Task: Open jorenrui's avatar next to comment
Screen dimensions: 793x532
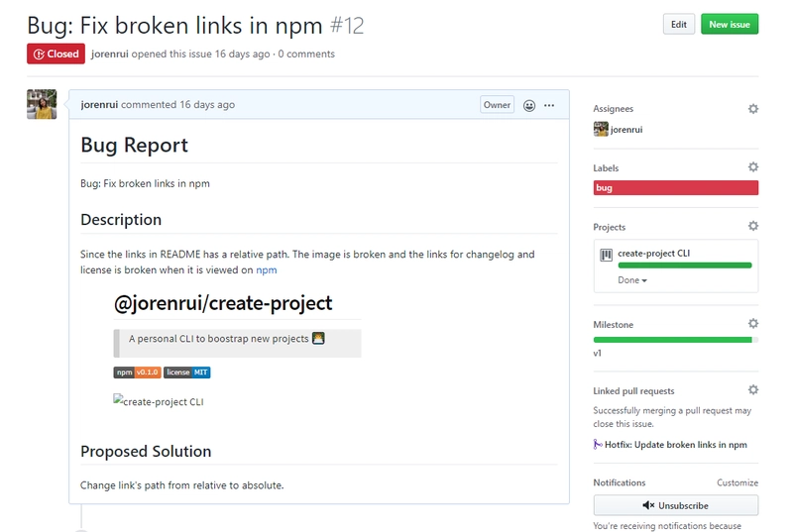Action: [x=42, y=105]
